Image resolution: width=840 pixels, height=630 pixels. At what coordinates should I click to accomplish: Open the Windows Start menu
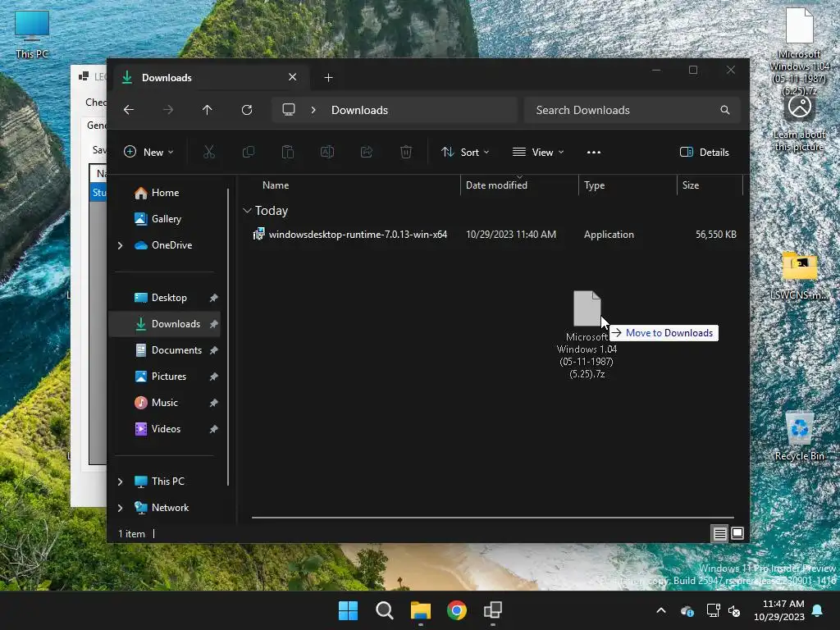(348, 610)
